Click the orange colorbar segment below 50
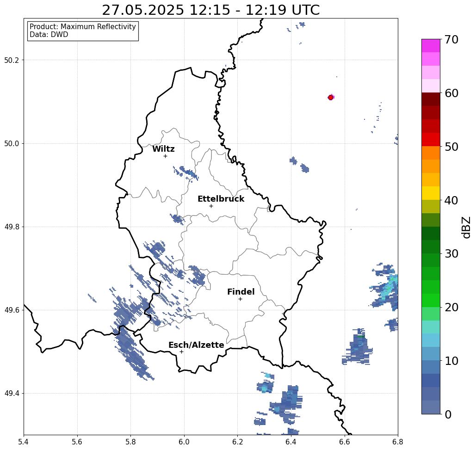 [x=431, y=153]
